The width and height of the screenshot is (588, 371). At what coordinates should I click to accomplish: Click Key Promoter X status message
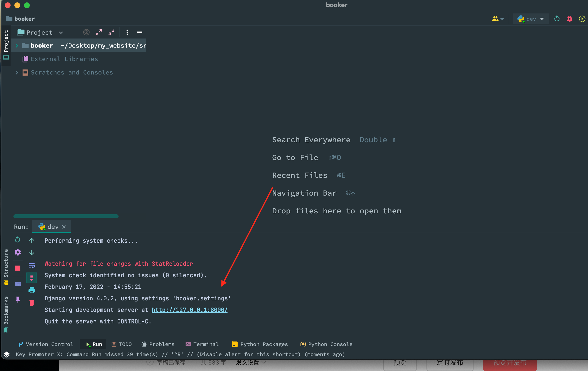click(180, 354)
